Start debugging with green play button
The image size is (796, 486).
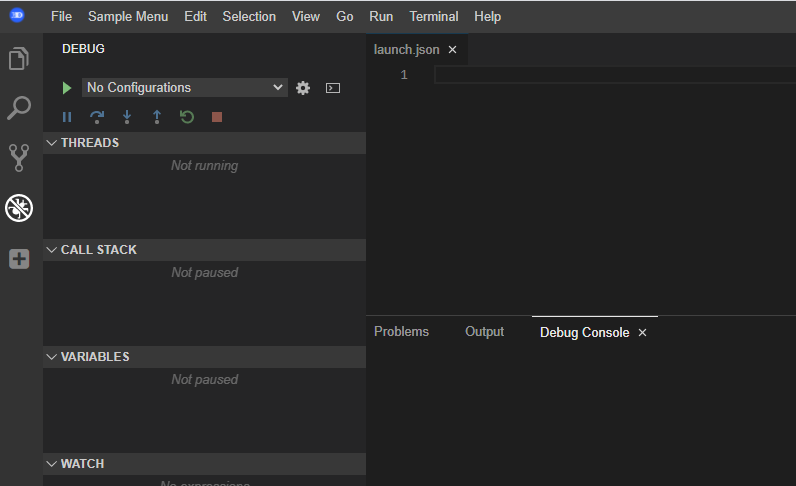click(67, 88)
